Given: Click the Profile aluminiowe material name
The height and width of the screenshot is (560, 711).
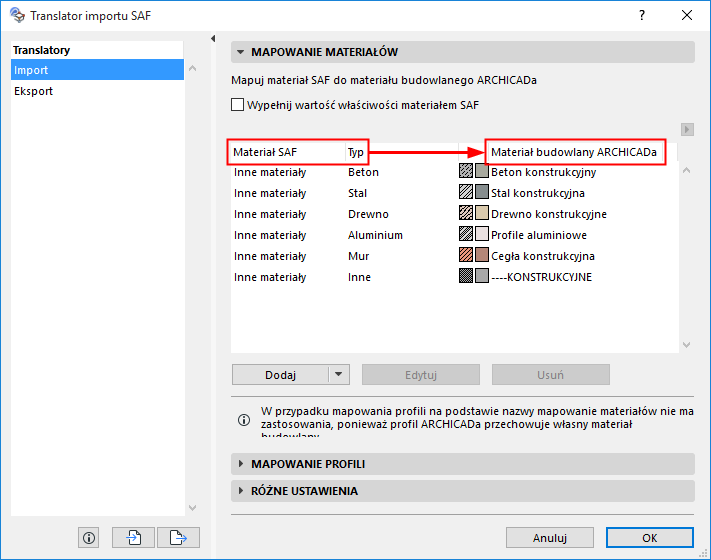Looking at the screenshot, I should tap(539, 235).
